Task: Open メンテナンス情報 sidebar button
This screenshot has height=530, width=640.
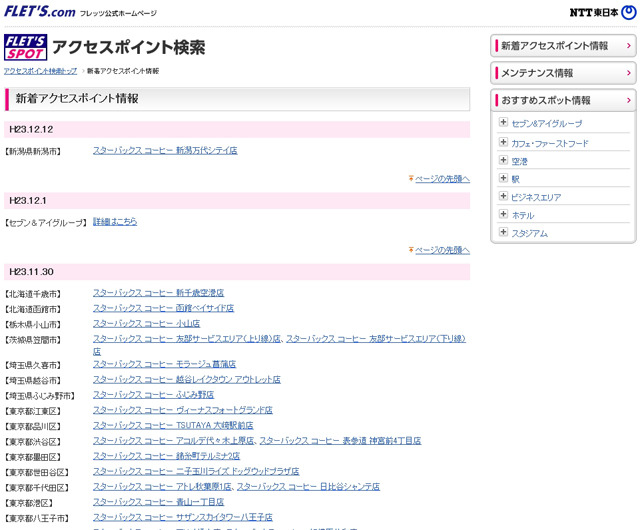Action: click(563, 73)
